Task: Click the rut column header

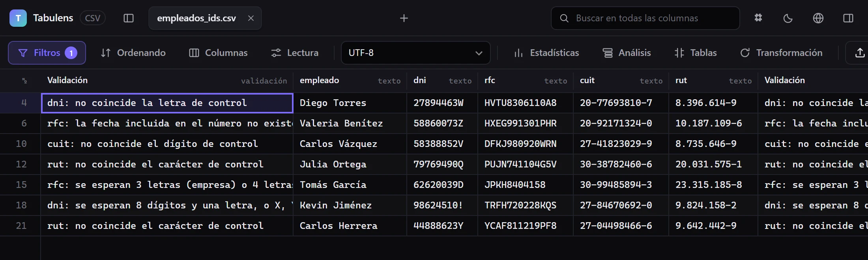Action: [713, 80]
